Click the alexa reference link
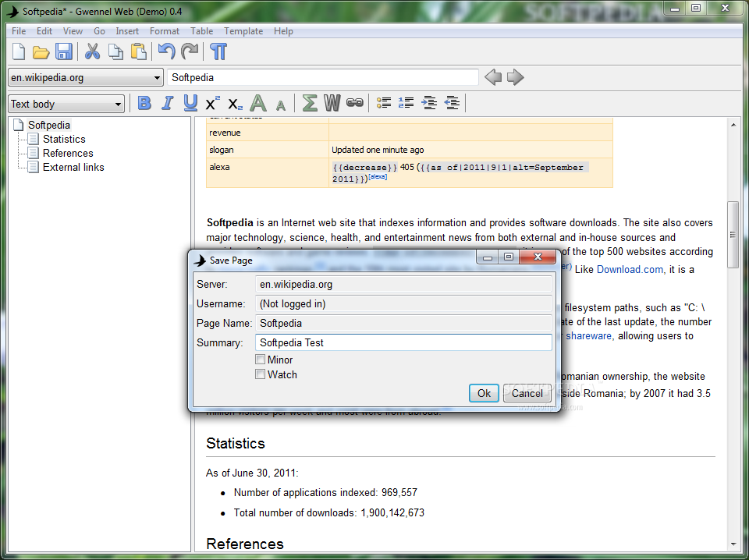 (x=378, y=176)
